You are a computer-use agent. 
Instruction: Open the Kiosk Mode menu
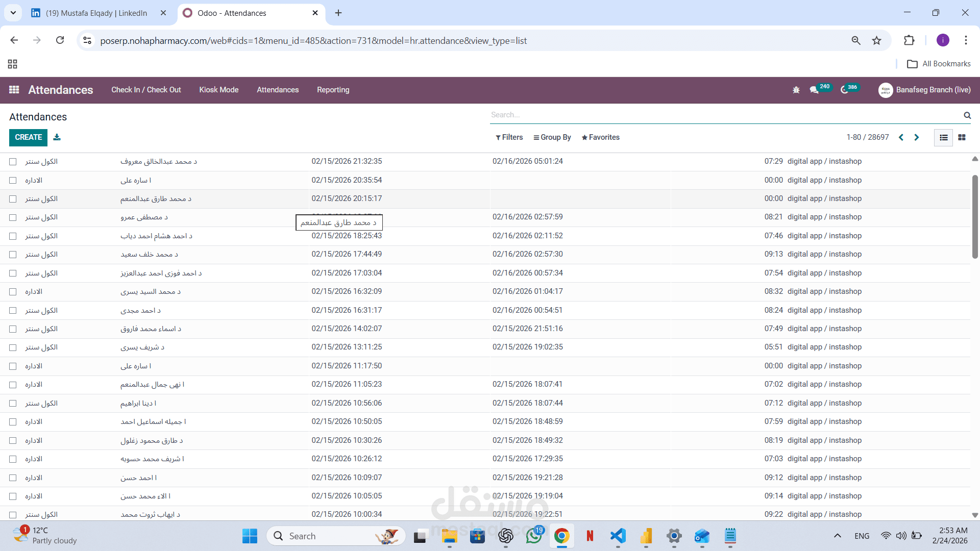218,90
